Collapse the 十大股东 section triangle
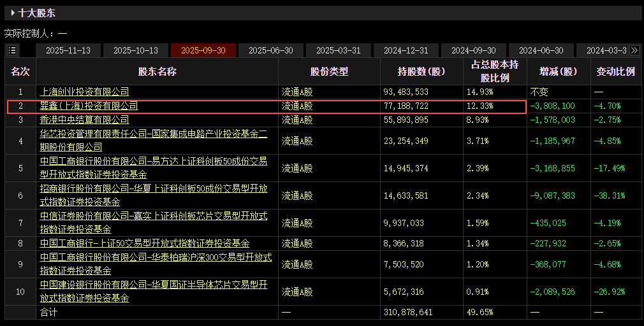The height and width of the screenshot is (326, 644). pyautogui.click(x=13, y=13)
